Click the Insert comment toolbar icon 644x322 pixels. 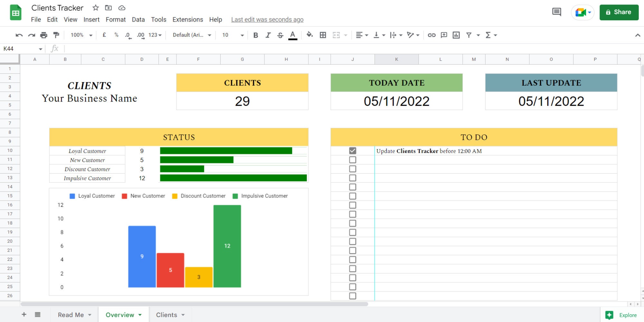444,35
